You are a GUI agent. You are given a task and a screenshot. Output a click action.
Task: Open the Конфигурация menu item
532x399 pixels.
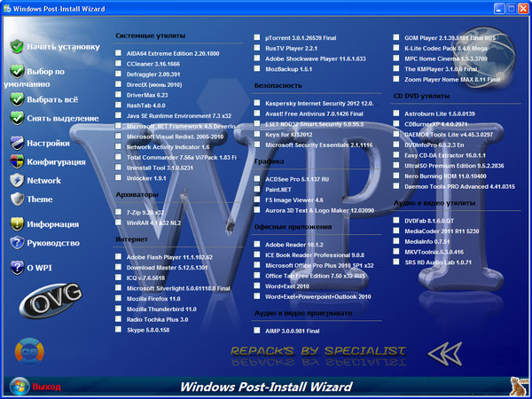57,162
